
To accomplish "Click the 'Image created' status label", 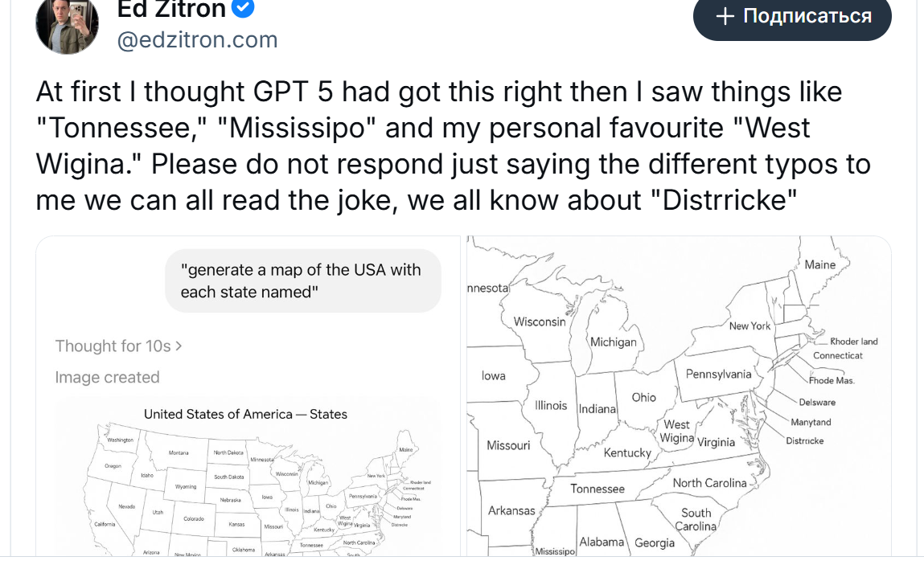I will click(x=107, y=377).
